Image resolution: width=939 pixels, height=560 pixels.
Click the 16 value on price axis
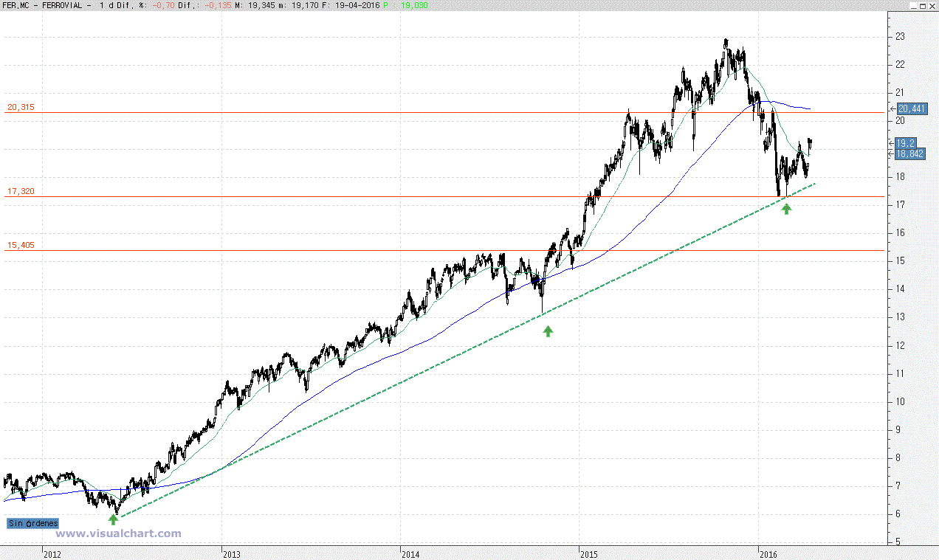coord(900,233)
